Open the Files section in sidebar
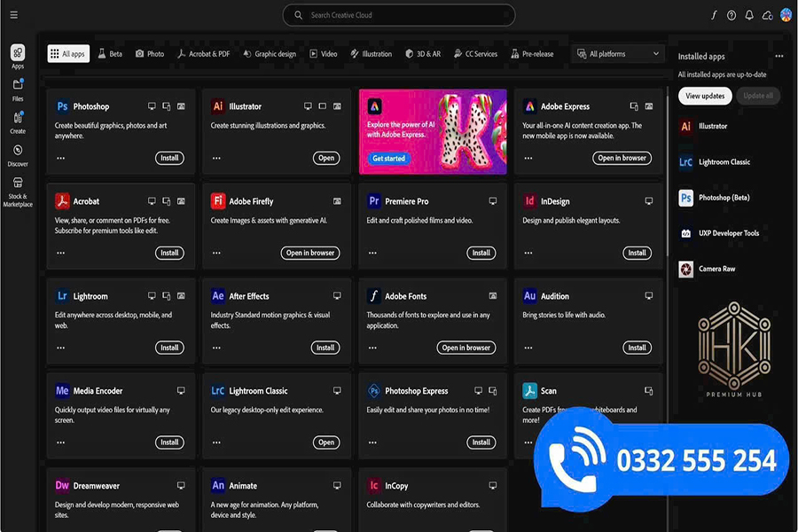Screen dimensions: 798x532 [18, 86]
